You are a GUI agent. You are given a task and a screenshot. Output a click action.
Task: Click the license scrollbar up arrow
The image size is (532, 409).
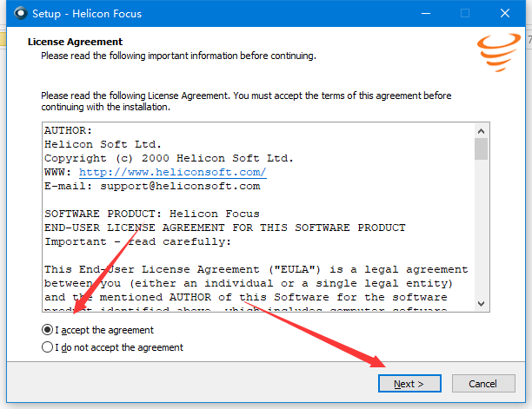(x=481, y=131)
